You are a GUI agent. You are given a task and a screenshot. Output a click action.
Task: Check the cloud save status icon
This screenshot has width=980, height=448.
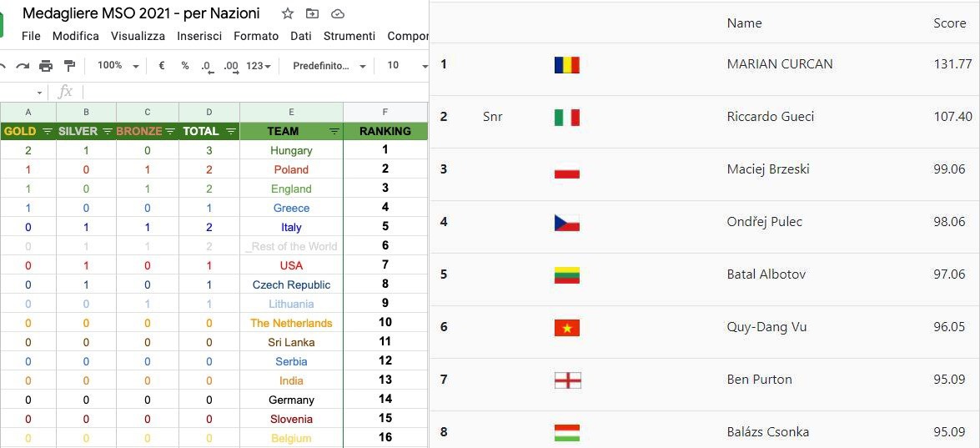338,13
